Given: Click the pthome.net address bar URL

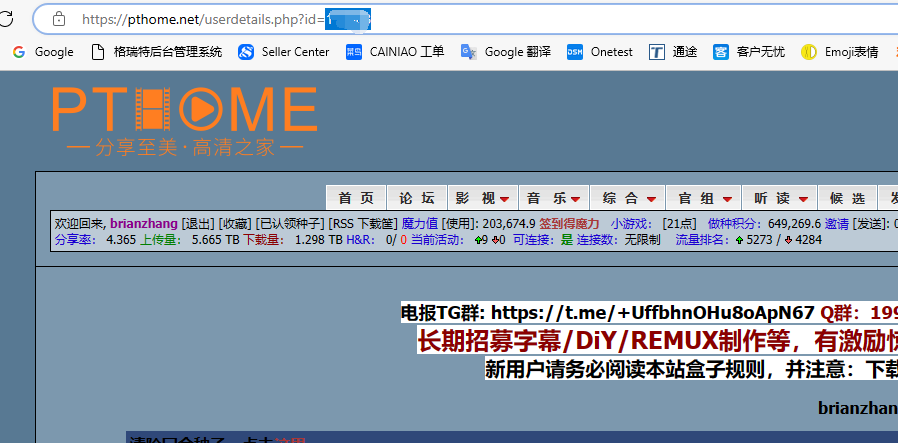Looking at the screenshot, I should [226, 19].
